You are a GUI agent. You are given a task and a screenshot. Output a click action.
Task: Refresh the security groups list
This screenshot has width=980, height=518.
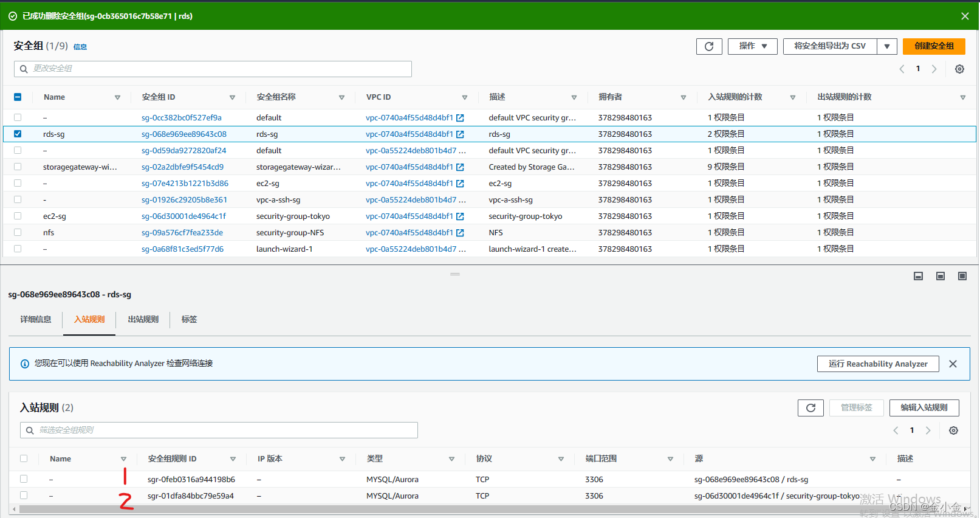pyautogui.click(x=709, y=46)
